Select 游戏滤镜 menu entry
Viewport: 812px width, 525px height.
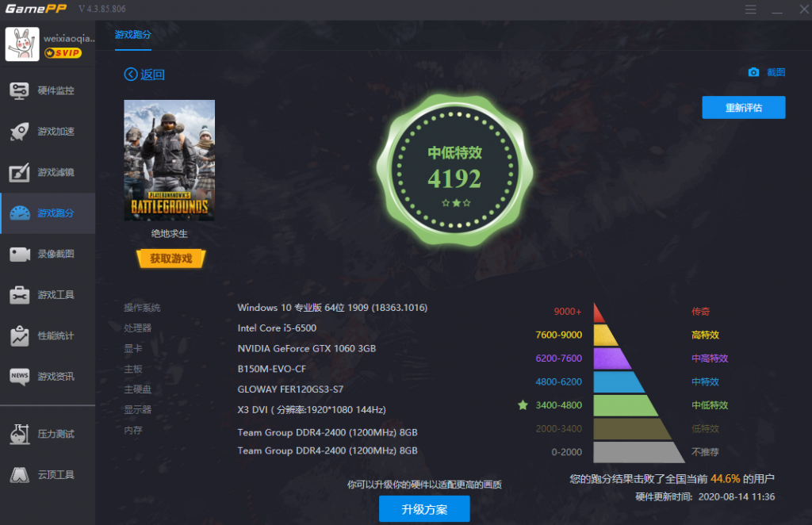point(48,172)
